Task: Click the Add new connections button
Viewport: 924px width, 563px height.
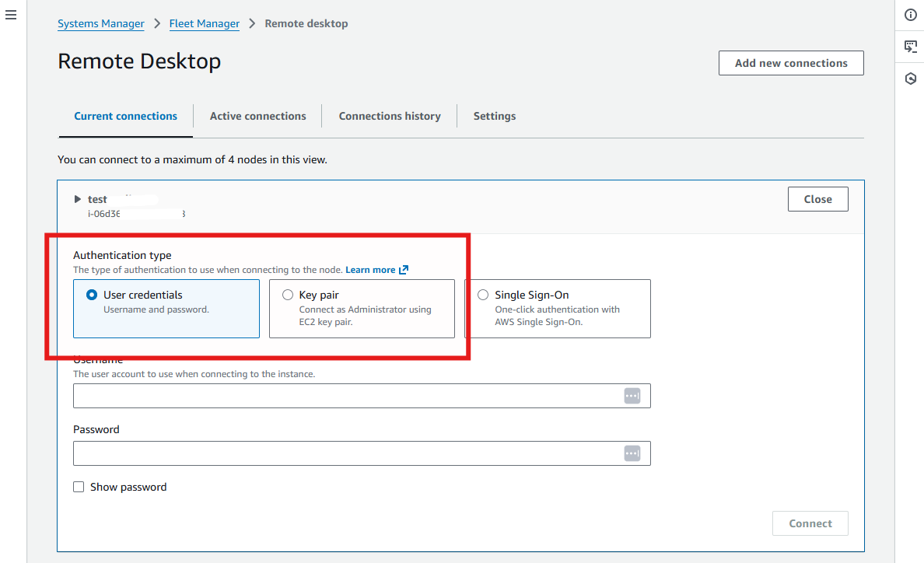Action: click(791, 63)
